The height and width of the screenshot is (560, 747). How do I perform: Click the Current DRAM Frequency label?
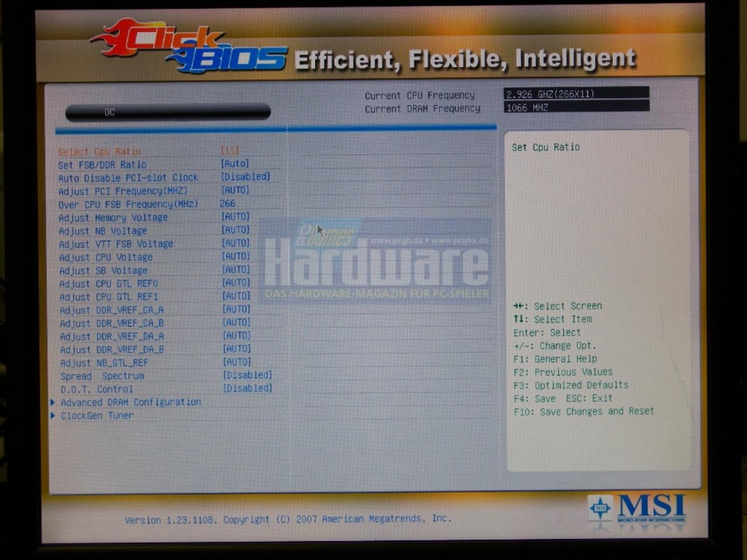(423, 109)
